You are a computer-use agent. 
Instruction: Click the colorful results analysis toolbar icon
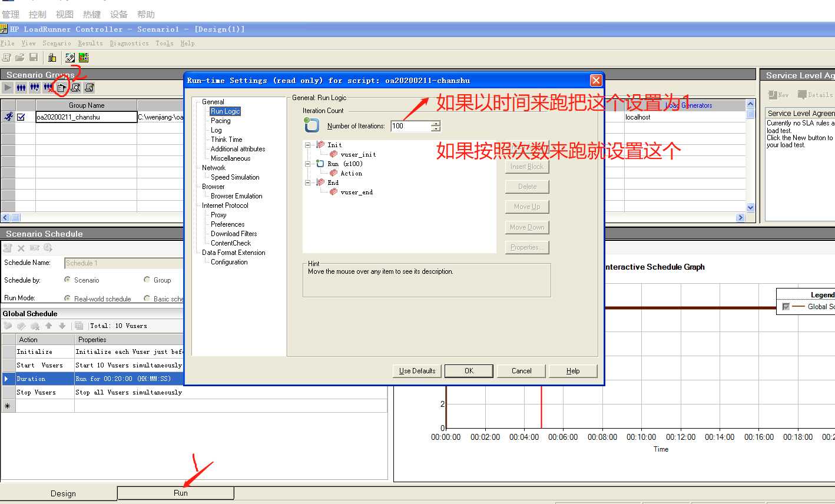coord(84,57)
